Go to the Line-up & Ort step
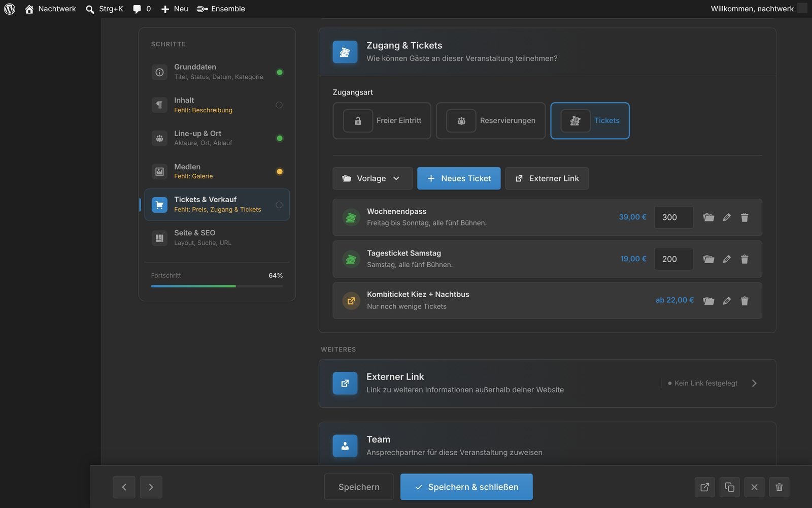The width and height of the screenshot is (812, 508). 217,138
